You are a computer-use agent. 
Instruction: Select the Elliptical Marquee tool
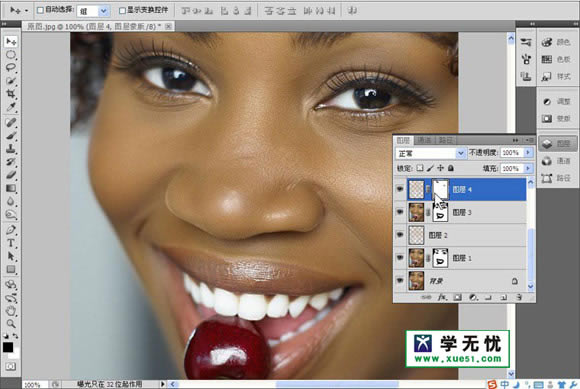11,55
